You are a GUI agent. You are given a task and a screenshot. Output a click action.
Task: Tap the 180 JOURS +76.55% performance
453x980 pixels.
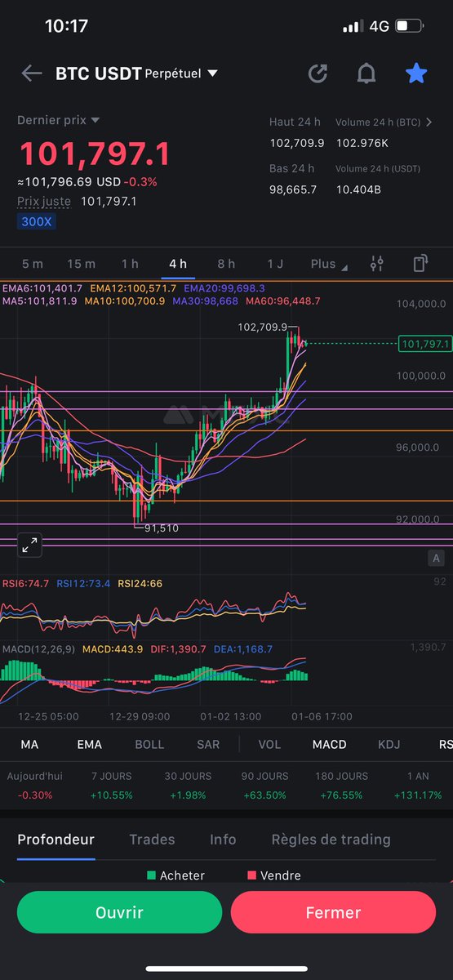341,785
